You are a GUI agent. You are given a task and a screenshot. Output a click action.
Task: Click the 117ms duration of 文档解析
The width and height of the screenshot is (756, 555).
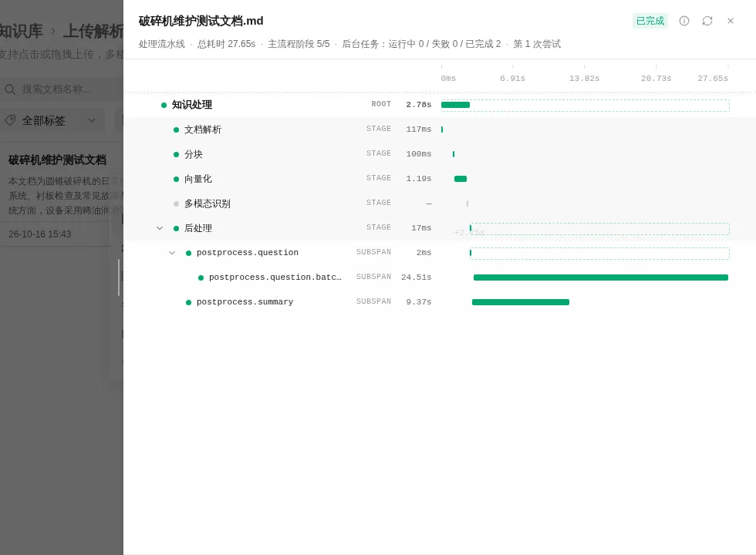[x=418, y=129]
